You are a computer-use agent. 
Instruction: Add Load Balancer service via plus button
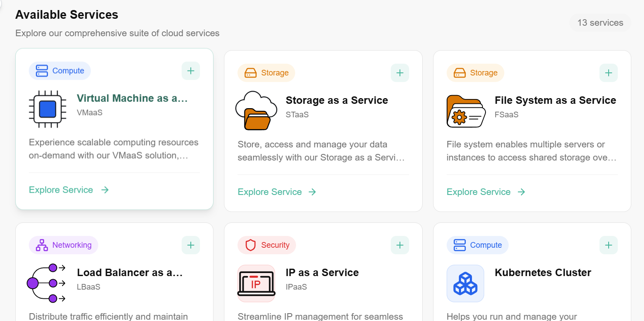coord(191,245)
